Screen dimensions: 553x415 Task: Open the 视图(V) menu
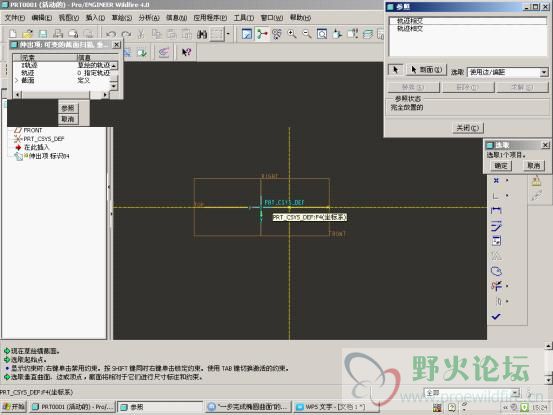[x=68, y=18]
